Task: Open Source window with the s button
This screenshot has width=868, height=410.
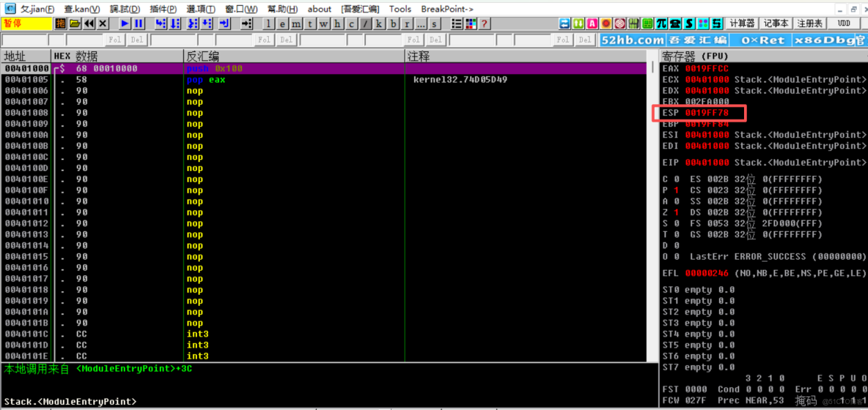Action: [435, 23]
